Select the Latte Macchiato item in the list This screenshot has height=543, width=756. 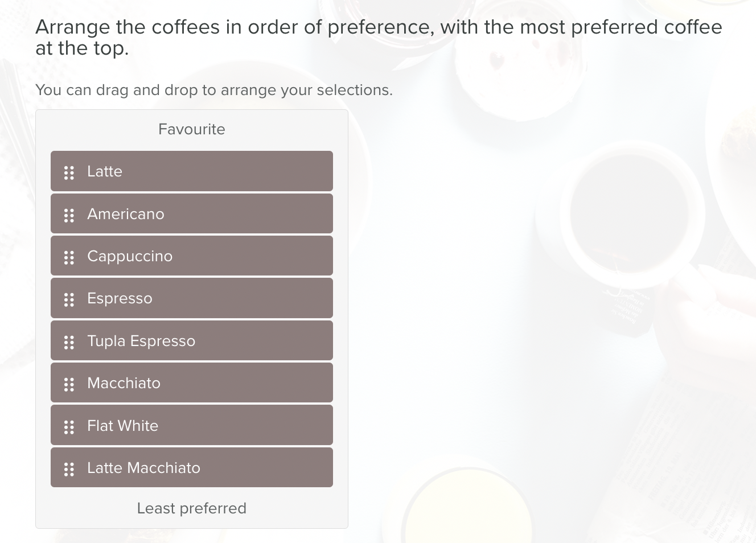pyautogui.click(x=192, y=467)
